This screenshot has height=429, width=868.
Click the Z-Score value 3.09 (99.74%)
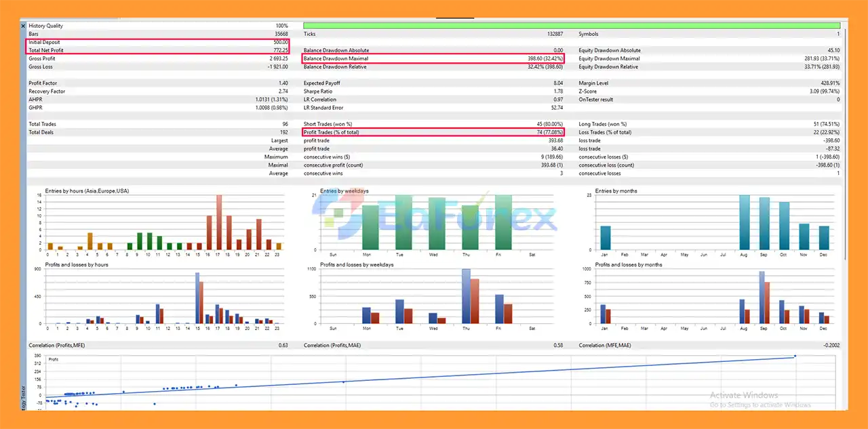tap(823, 91)
